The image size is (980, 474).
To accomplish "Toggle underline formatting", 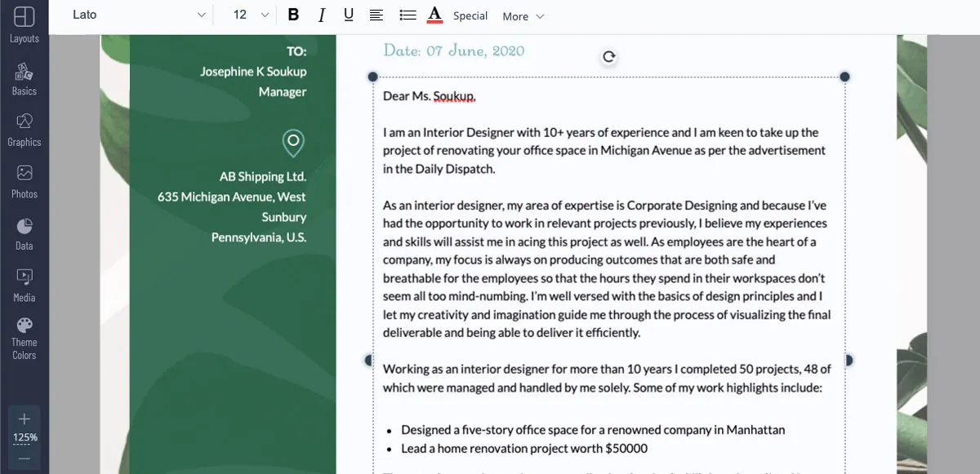I will tap(349, 16).
